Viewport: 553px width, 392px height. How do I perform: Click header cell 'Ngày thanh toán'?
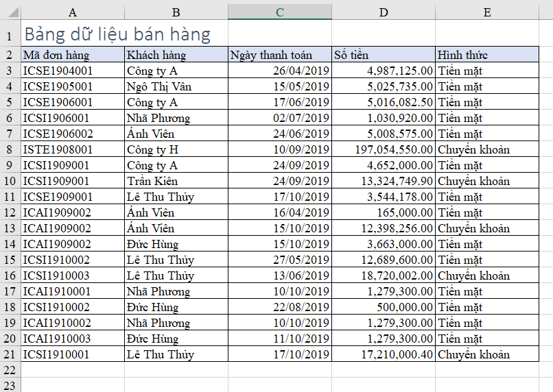(280, 55)
